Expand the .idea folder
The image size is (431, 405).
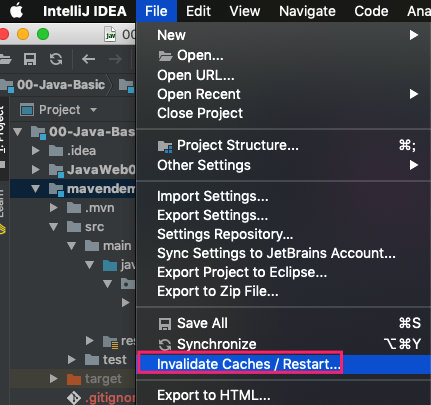coord(36,151)
